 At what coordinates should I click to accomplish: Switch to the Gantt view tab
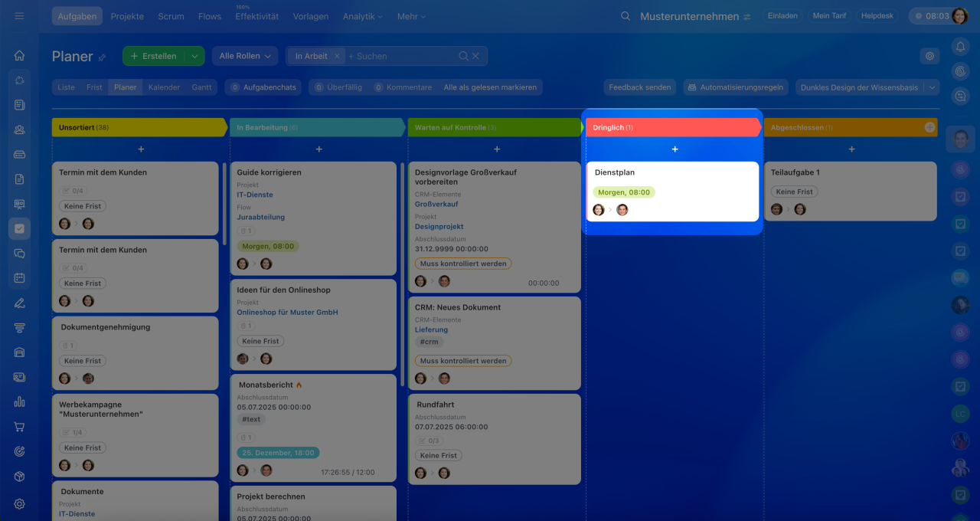[202, 87]
